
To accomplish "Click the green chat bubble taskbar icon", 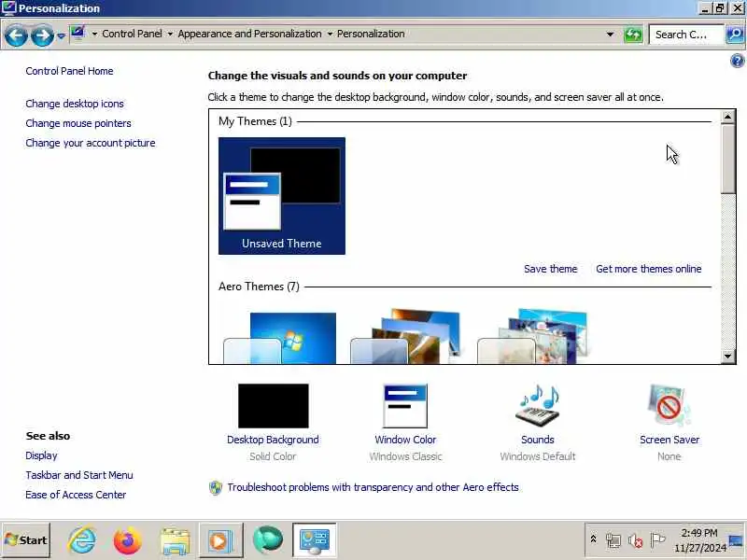I will point(268,540).
